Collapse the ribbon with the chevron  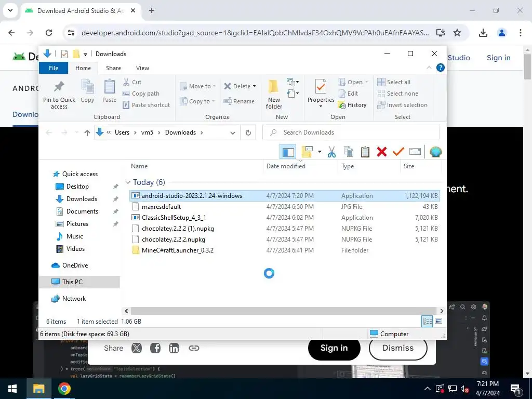[x=429, y=68]
